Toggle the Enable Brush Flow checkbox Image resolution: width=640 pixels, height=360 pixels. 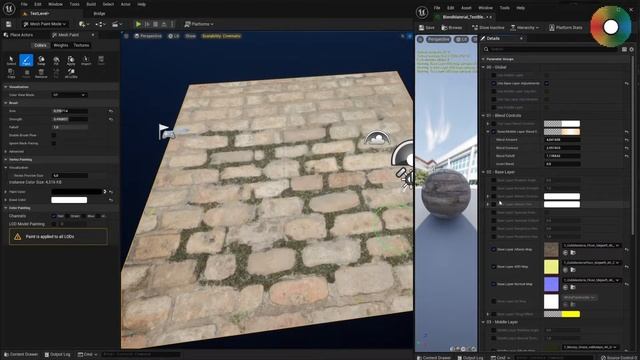pyautogui.click(x=54, y=135)
